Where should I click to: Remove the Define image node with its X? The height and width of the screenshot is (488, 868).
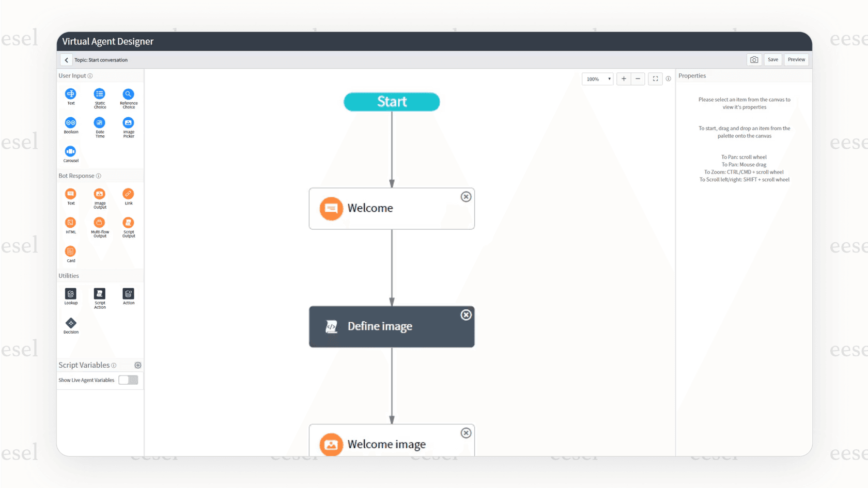pyautogui.click(x=466, y=315)
